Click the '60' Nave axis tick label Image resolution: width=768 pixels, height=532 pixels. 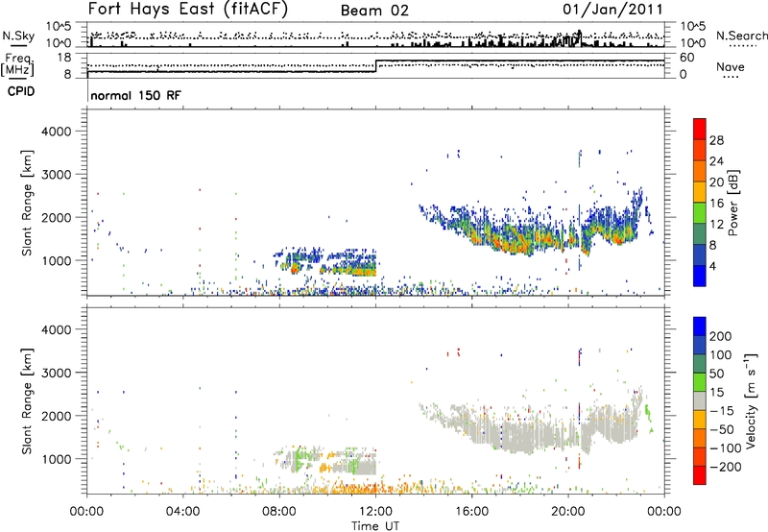[x=686, y=58]
